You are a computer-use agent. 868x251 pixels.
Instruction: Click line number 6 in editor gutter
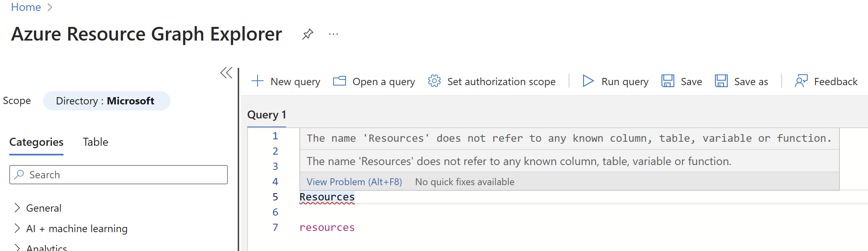point(275,212)
